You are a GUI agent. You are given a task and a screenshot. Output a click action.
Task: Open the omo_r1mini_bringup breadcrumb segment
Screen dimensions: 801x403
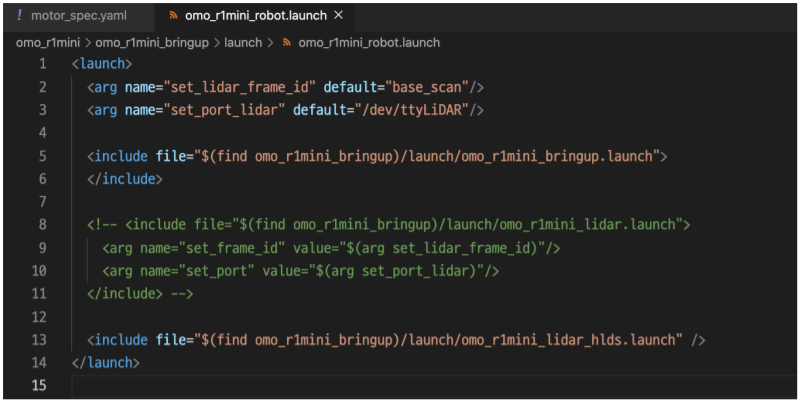[152, 42]
